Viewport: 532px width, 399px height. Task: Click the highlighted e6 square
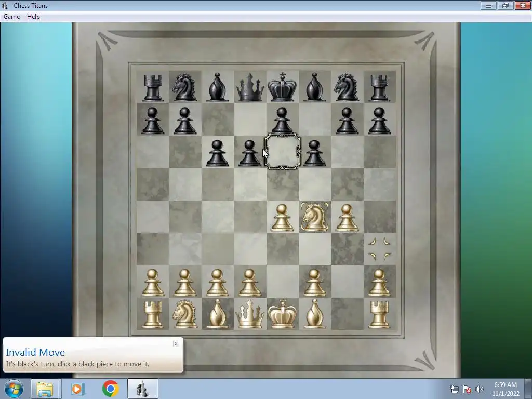[x=282, y=152]
